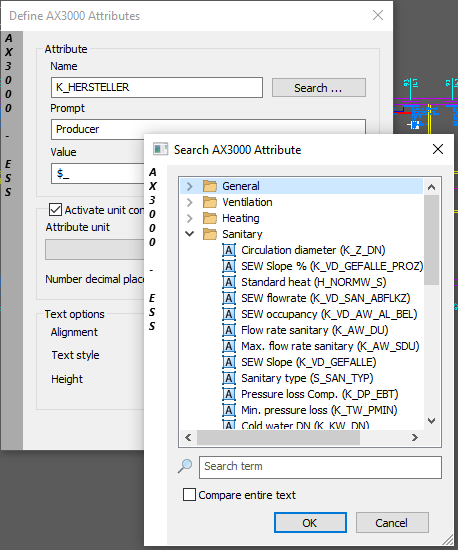Click the Search AX3000 Attribute window icon
The image size is (458, 550).
pyautogui.click(x=161, y=149)
